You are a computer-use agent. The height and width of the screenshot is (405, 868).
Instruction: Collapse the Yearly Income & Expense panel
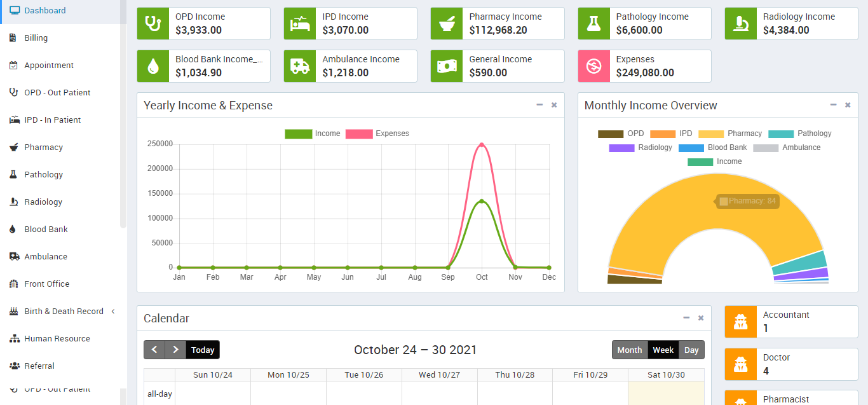coord(539,105)
